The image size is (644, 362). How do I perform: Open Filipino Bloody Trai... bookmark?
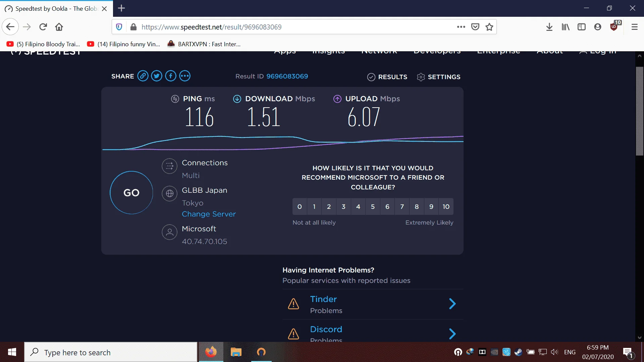pyautogui.click(x=43, y=44)
